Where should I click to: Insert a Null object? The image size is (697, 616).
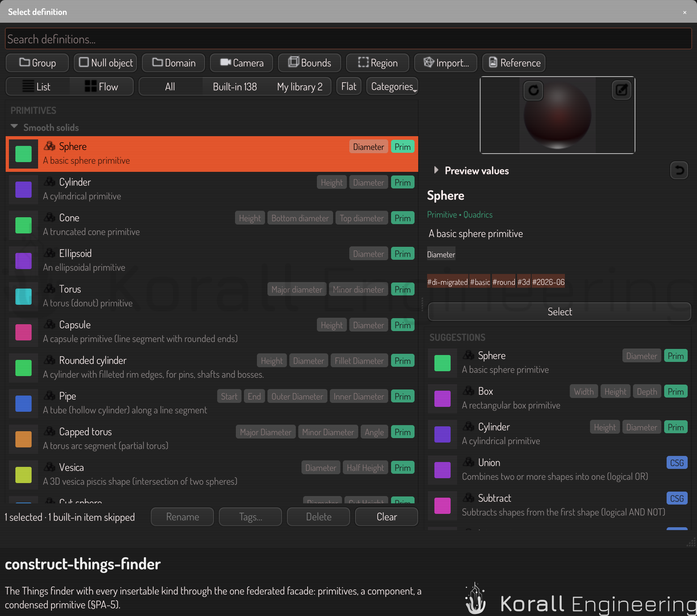106,63
